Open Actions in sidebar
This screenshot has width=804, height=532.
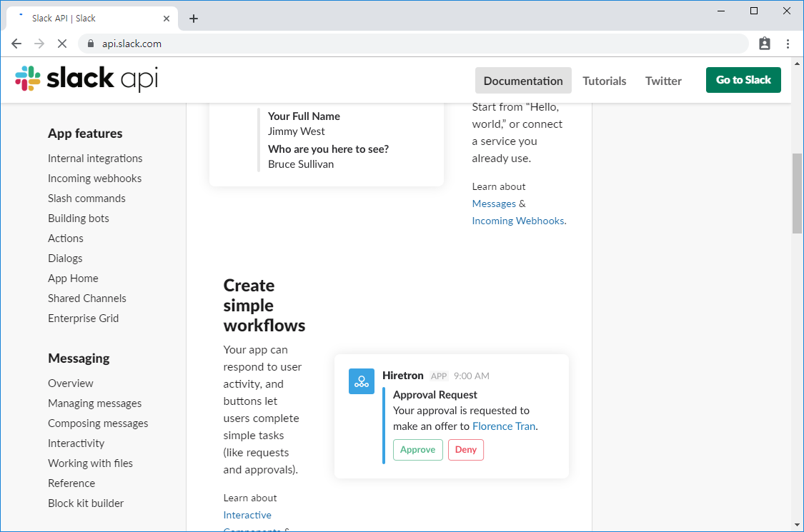click(66, 239)
